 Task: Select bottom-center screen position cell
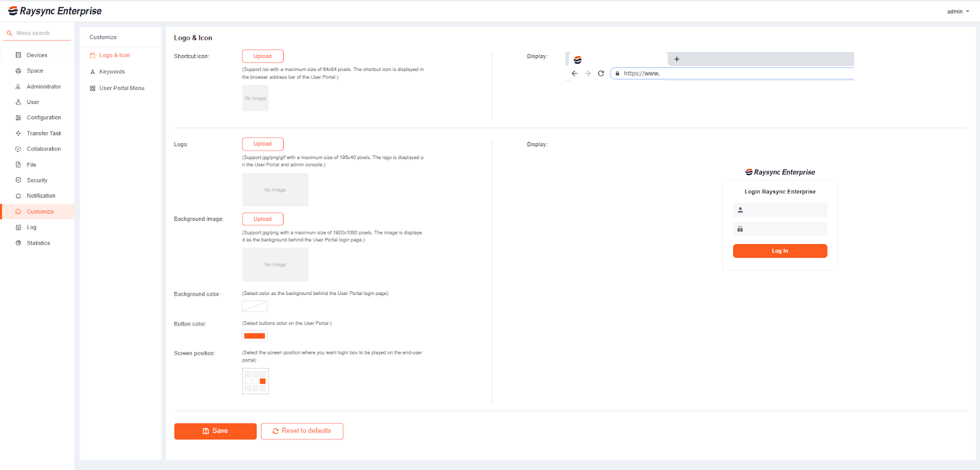[255, 389]
